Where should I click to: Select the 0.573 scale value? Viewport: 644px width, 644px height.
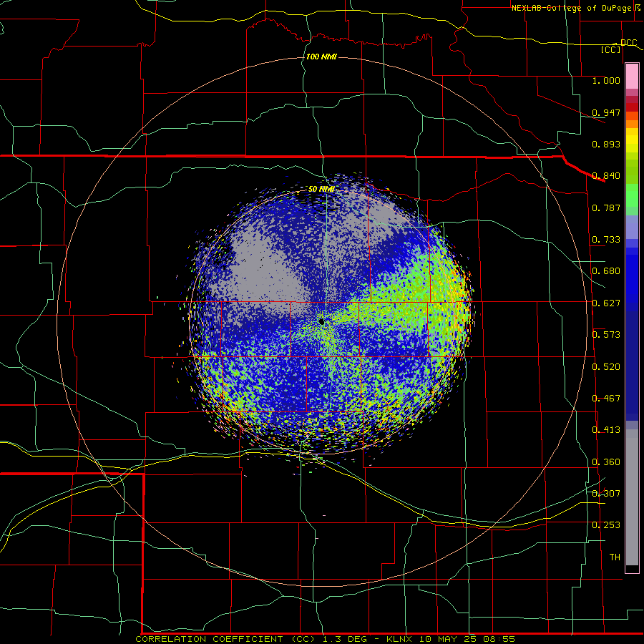(606, 335)
